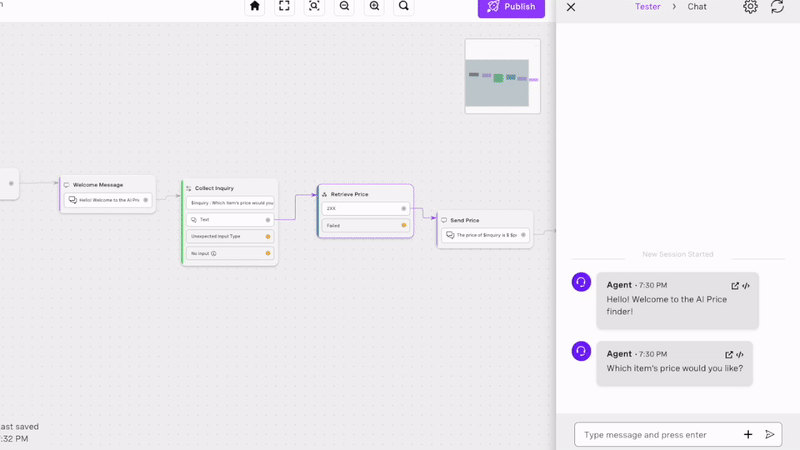Click the home icon in canvas toolbar
Viewport: 800px width, 450px height.
[255, 6]
